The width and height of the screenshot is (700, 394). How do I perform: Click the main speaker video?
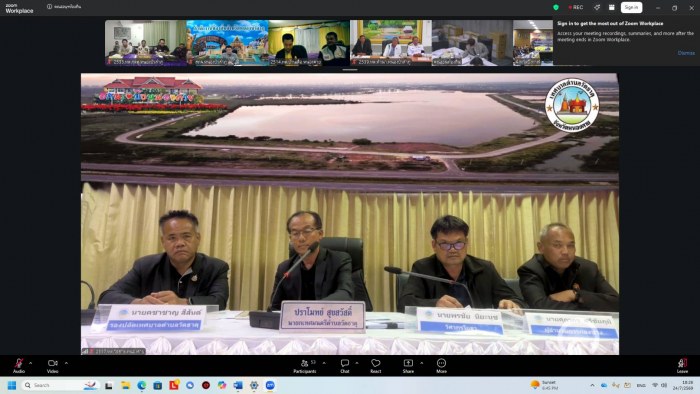350,214
